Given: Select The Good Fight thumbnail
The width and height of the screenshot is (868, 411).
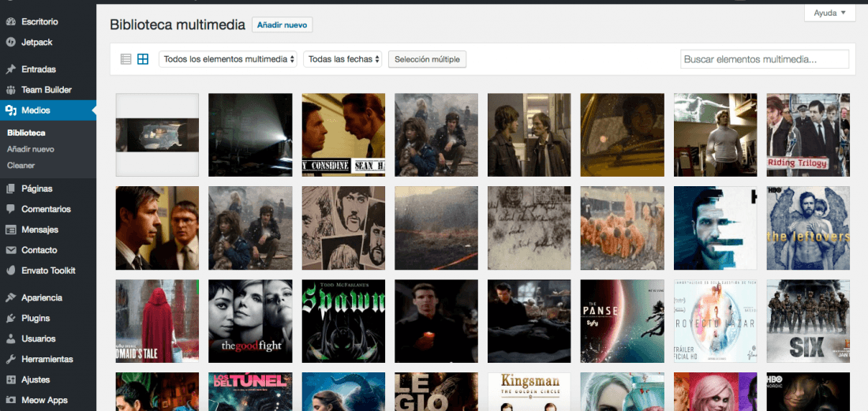Looking at the screenshot, I should coord(250,321).
